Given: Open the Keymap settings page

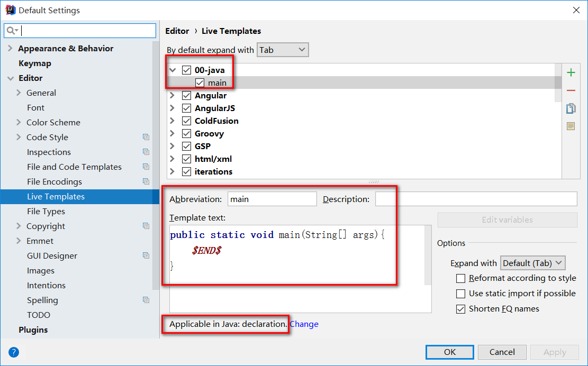Looking at the screenshot, I should click(35, 63).
